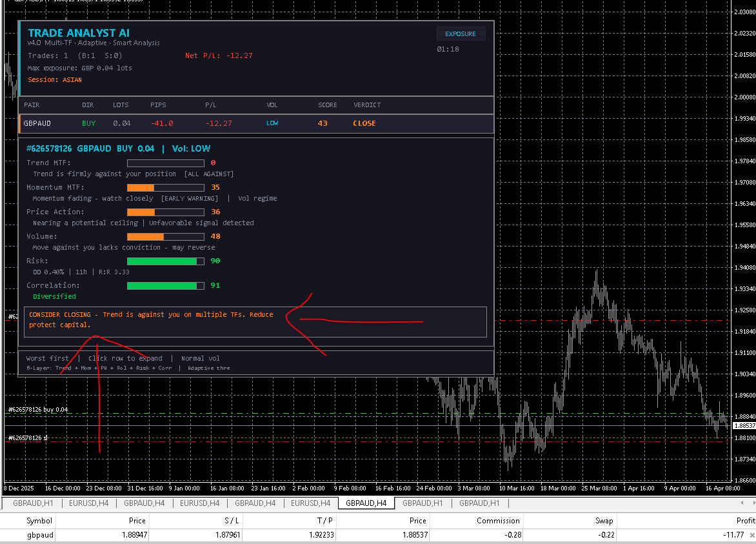This screenshot has width=756, height=544.
Task: Click the Price Action progress bar
Action: [x=165, y=212]
